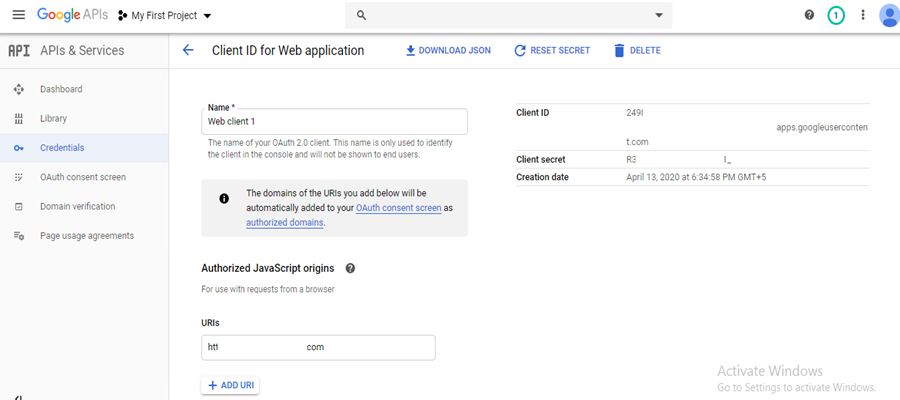Viewport: 900px width, 400px height.
Task: Open OAuth consent screen sidebar item
Action: tap(83, 177)
